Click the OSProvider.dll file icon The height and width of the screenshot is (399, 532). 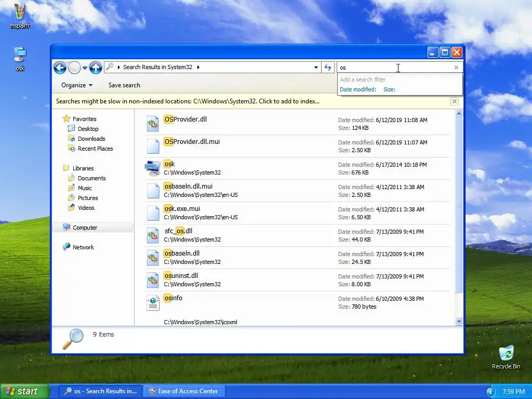153,124
